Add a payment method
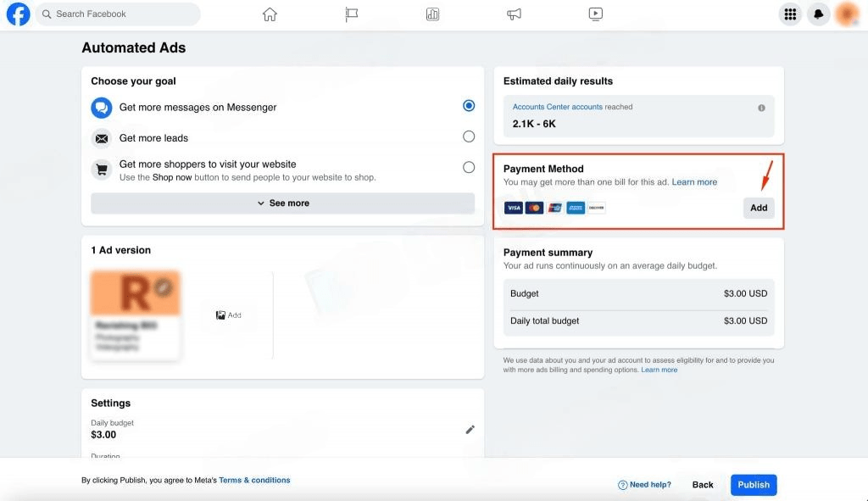 pos(759,208)
